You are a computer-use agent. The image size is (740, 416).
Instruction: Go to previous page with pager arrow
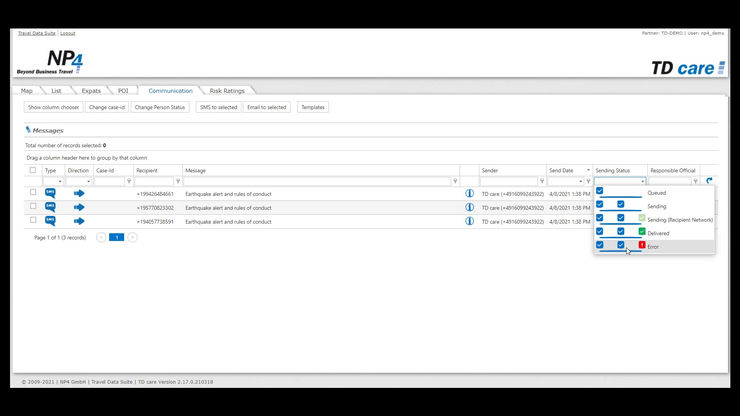[x=101, y=237]
